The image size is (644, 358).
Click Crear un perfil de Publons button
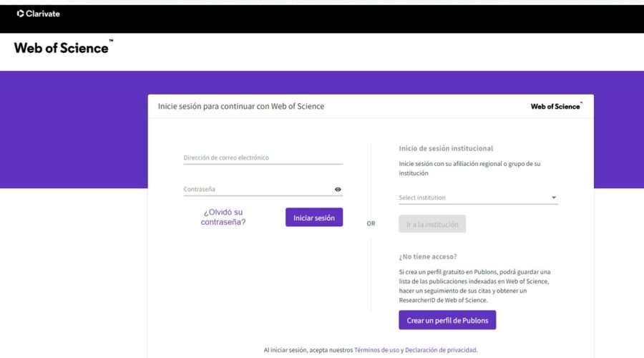pyautogui.click(x=447, y=320)
